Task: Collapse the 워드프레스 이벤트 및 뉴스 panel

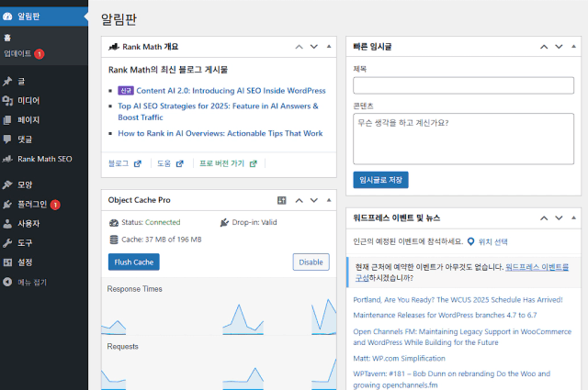Action: pos(573,218)
